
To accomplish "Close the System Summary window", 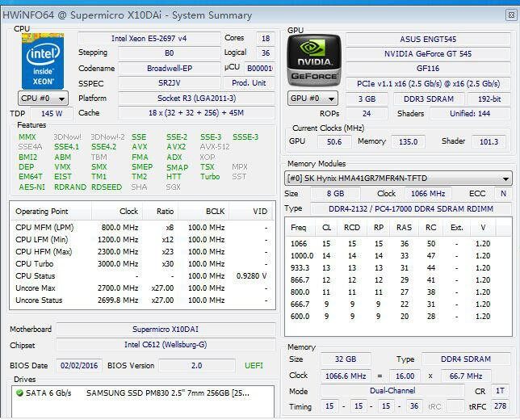I will click(x=512, y=15).
